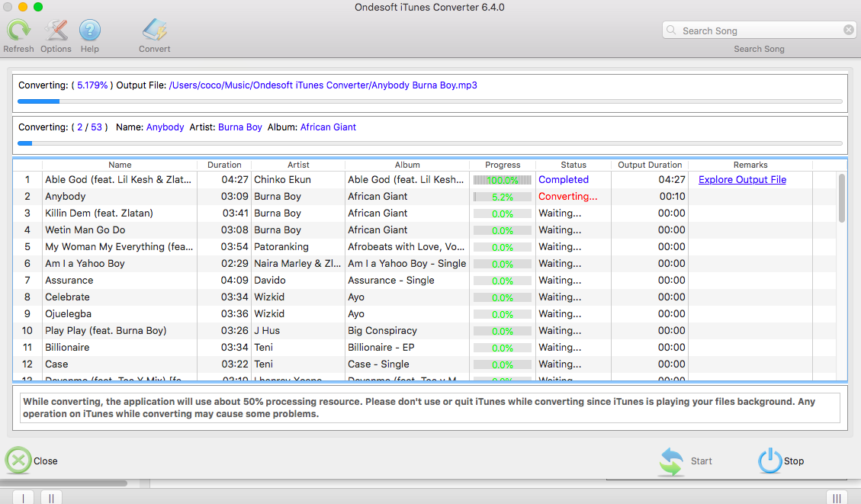Click the Status column header

tap(573, 165)
